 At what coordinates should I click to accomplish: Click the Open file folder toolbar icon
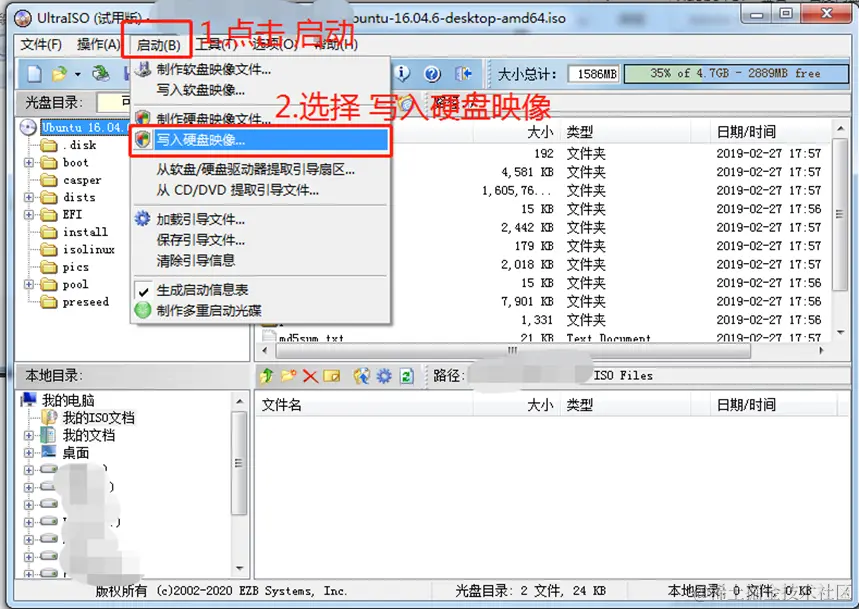(59, 73)
